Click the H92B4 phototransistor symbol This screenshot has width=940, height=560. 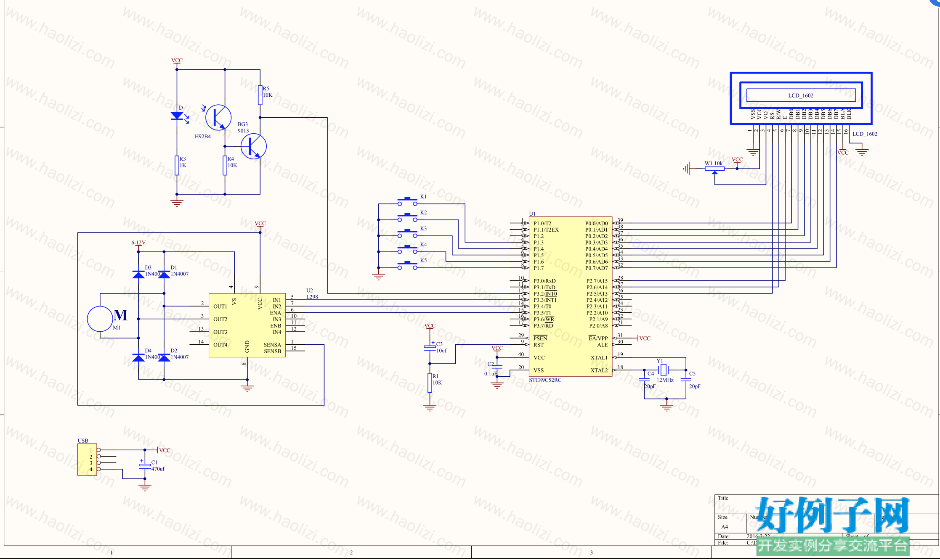pyautogui.click(x=218, y=117)
